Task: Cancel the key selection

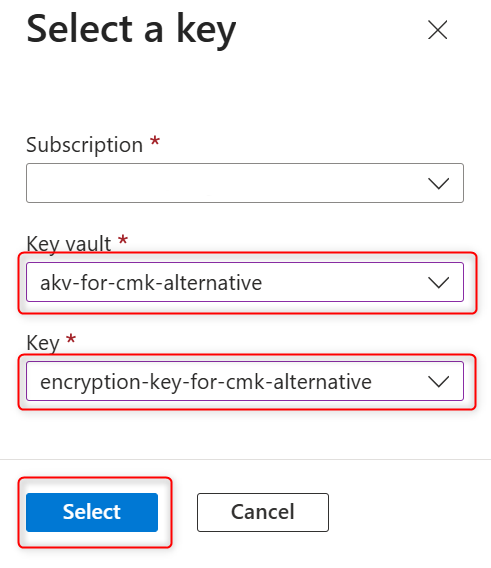Action: [x=263, y=512]
